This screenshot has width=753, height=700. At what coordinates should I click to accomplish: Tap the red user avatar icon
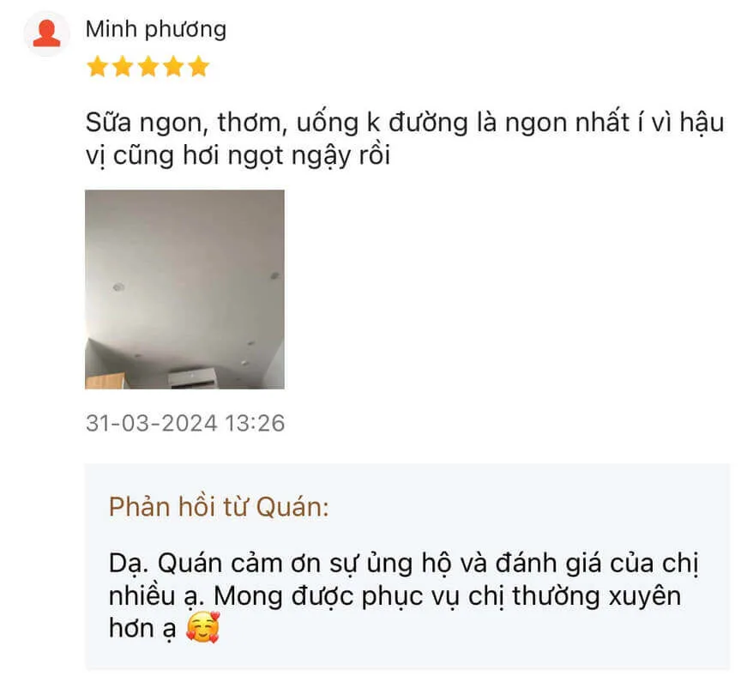[x=46, y=33]
